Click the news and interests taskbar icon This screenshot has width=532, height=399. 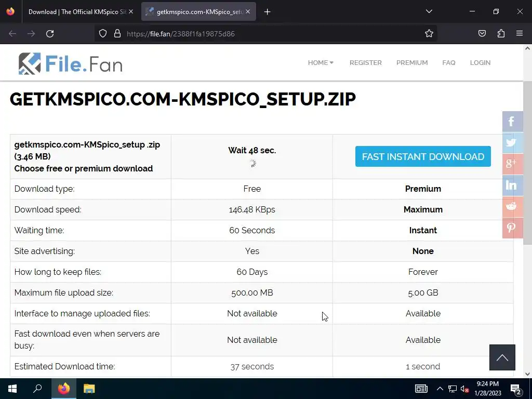(x=421, y=389)
